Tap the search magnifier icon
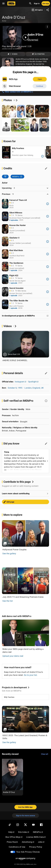 tap(30, 3)
